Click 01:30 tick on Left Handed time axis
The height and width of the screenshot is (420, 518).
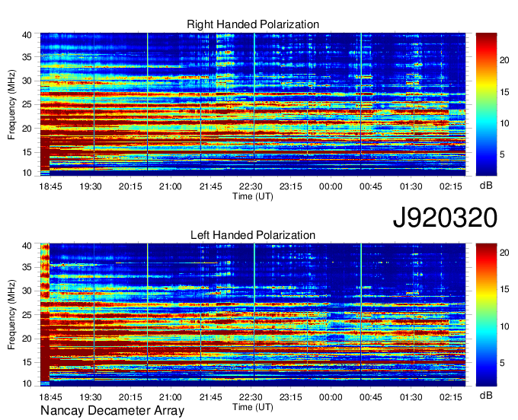(411, 397)
